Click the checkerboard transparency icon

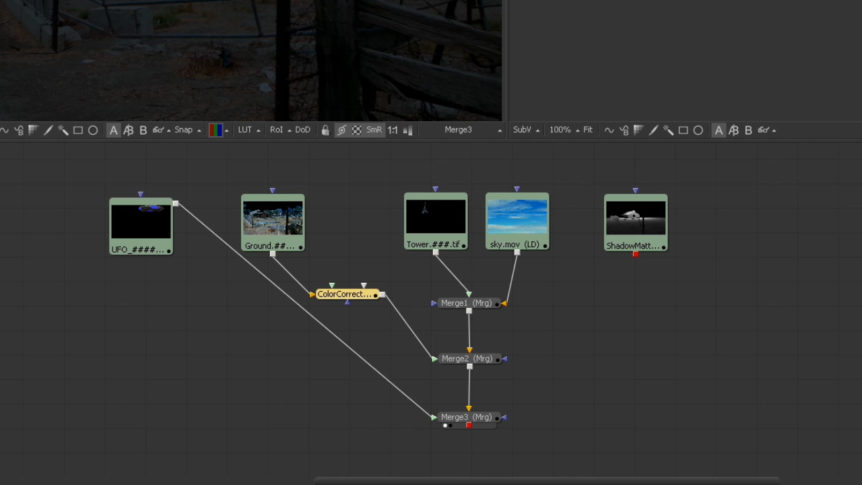click(x=356, y=130)
